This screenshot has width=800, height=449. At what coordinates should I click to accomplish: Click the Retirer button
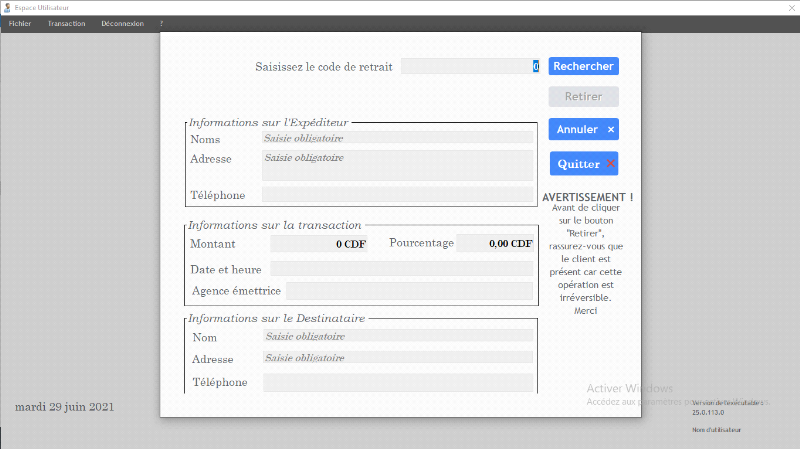(x=583, y=97)
